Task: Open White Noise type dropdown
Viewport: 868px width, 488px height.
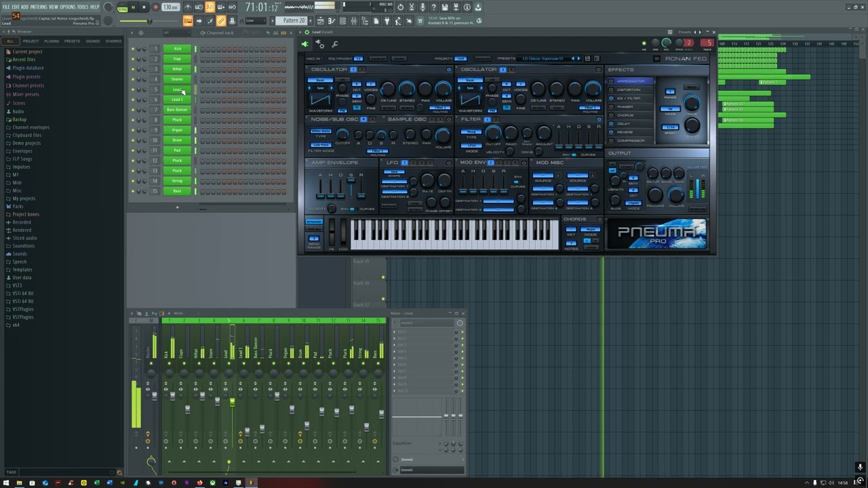Action: pos(321,131)
